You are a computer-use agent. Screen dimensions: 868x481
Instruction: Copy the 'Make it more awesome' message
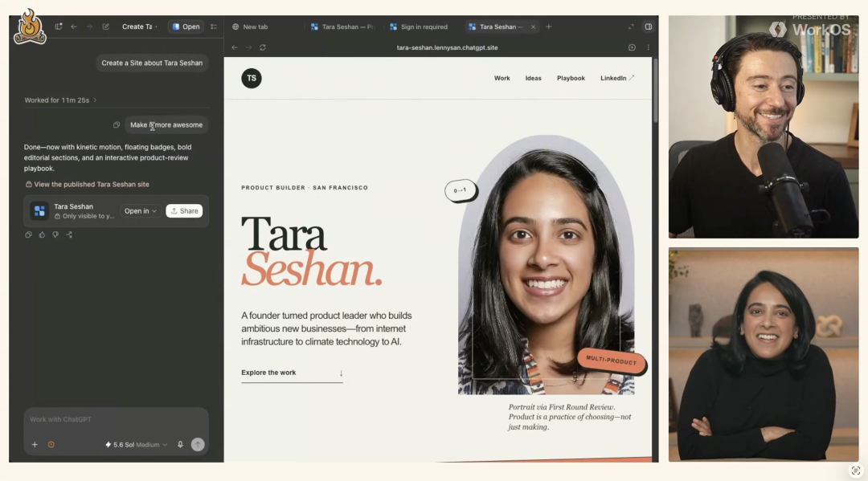click(x=117, y=125)
